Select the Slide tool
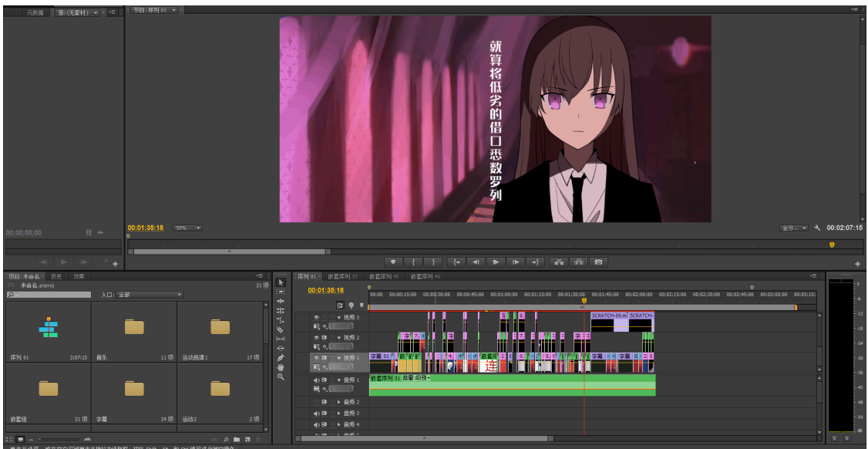The width and height of the screenshot is (868, 449). [x=281, y=348]
